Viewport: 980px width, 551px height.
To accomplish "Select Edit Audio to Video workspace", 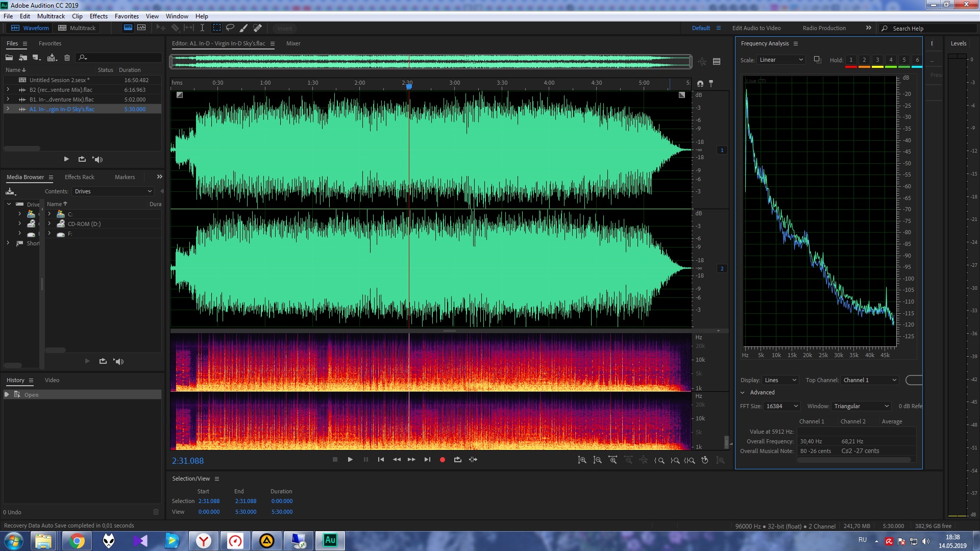I will pos(756,28).
